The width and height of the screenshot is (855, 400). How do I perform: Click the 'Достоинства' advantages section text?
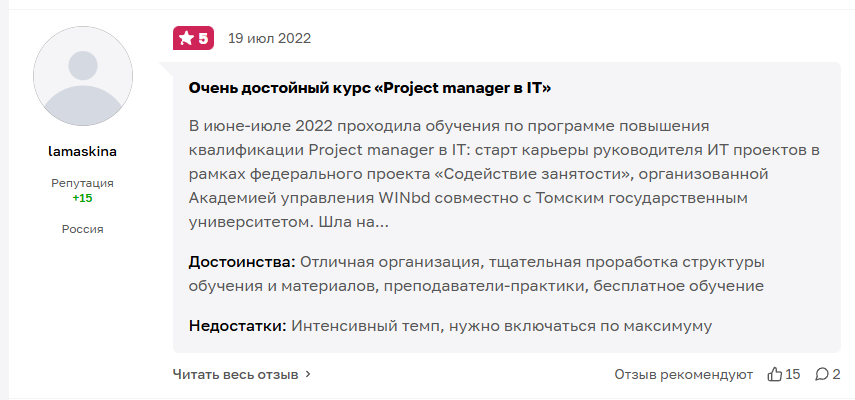coord(477,274)
